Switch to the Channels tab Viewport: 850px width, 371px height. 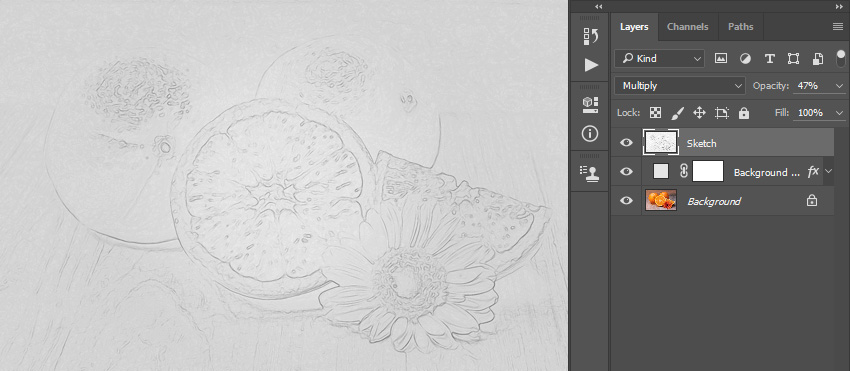687,27
